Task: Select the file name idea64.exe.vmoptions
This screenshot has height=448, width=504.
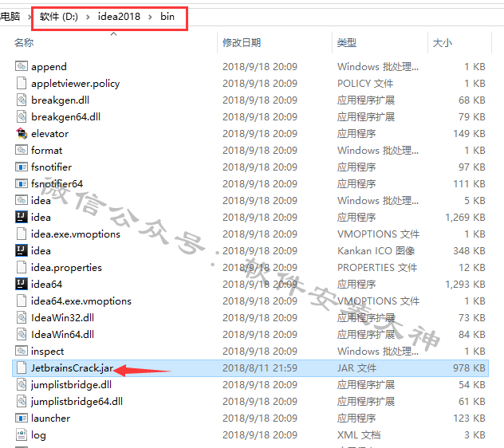Action: pyautogui.click(x=81, y=301)
